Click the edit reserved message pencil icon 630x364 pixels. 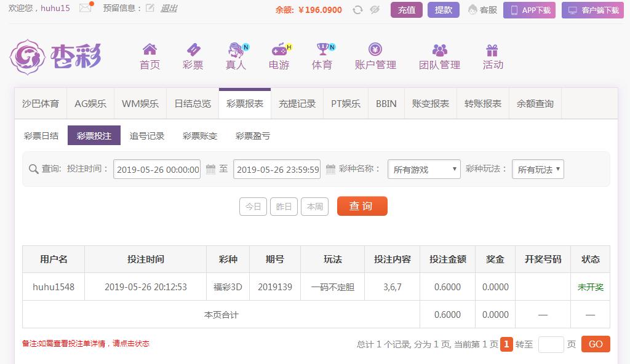(150, 8)
